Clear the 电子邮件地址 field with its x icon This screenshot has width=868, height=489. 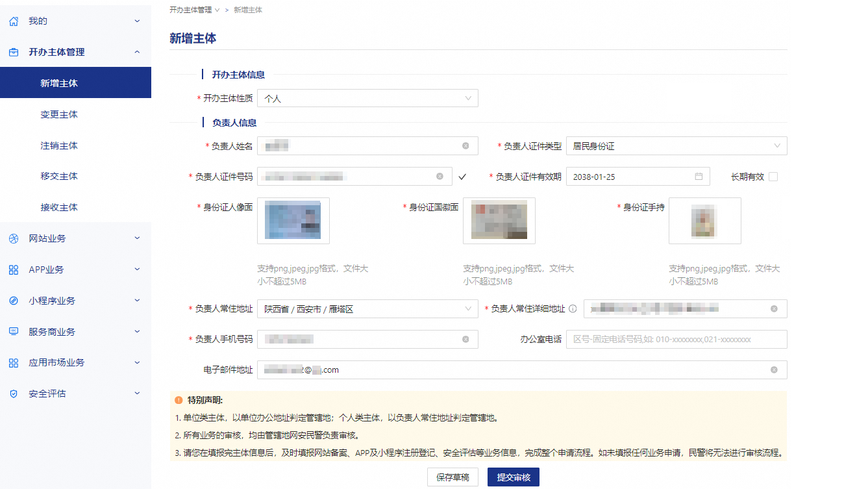coord(773,370)
